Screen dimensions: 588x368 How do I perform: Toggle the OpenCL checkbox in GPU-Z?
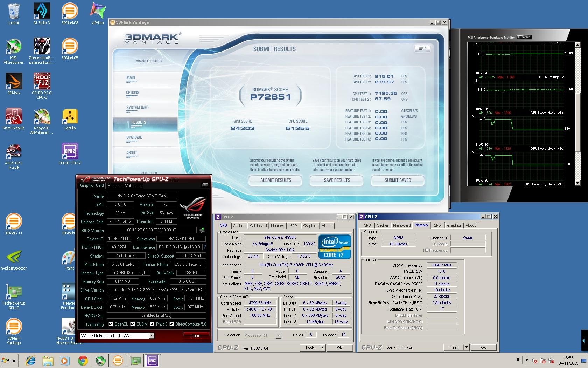(x=111, y=324)
